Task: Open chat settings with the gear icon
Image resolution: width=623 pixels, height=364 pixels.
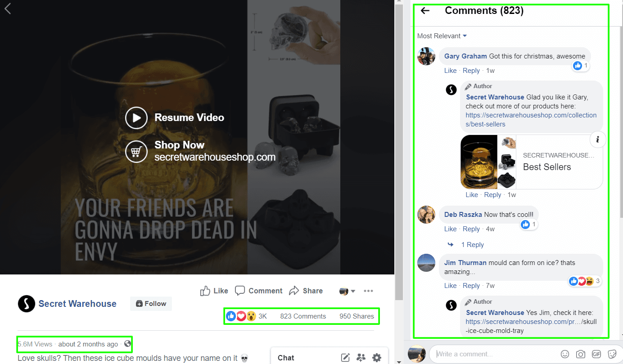Action: (377, 358)
